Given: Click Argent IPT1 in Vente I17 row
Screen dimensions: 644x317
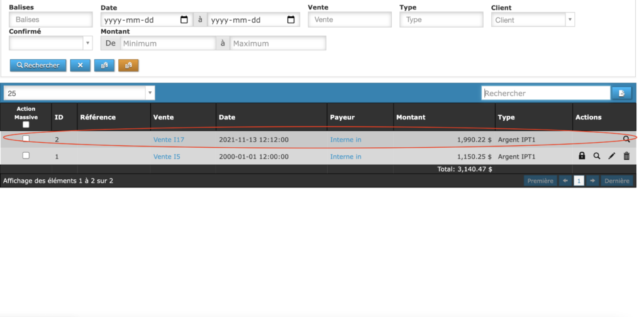Looking at the screenshot, I should pyautogui.click(x=517, y=140).
